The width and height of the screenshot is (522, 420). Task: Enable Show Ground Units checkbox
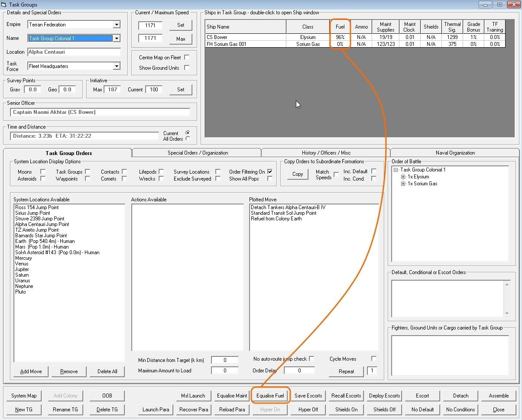[187, 68]
